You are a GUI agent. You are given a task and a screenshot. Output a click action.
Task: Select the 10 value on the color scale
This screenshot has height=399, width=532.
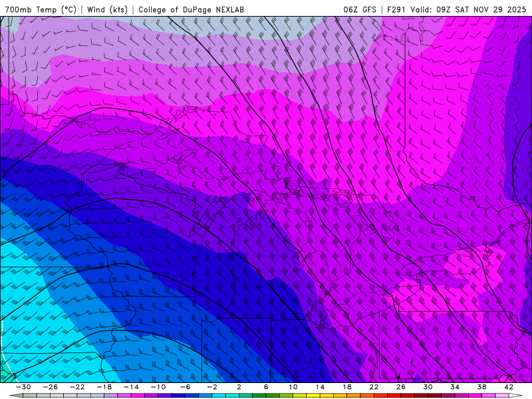(293, 387)
